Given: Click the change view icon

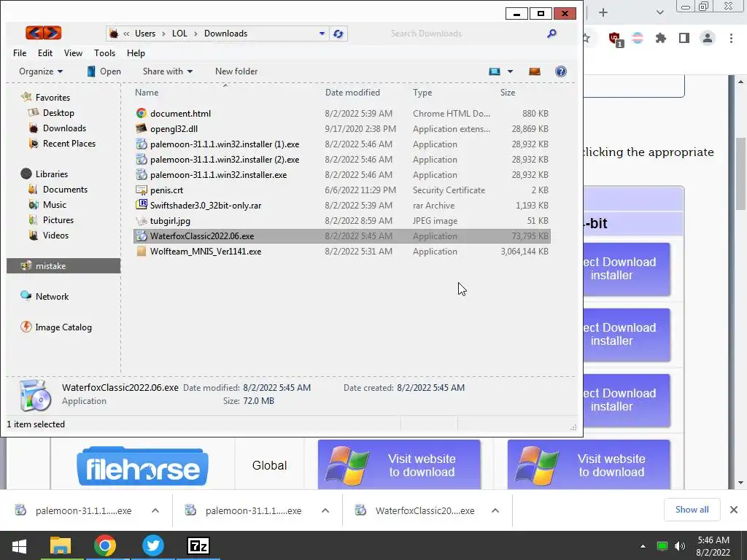Looking at the screenshot, I should [x=495, y=71].
